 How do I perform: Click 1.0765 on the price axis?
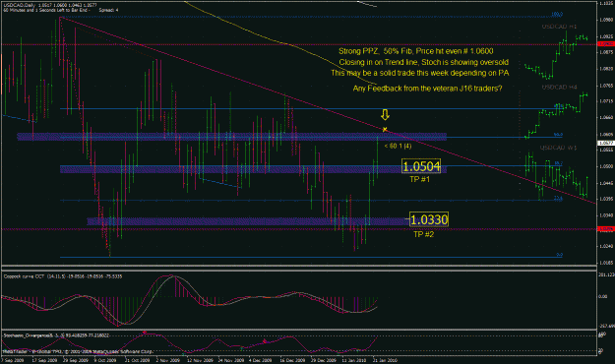tap(606, 86)
